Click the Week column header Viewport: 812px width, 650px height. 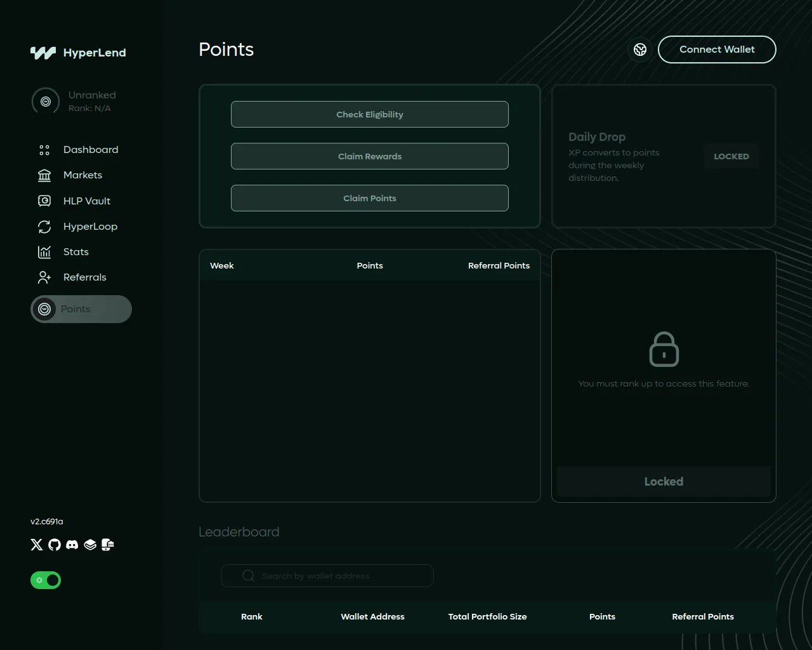click(222, 265)
